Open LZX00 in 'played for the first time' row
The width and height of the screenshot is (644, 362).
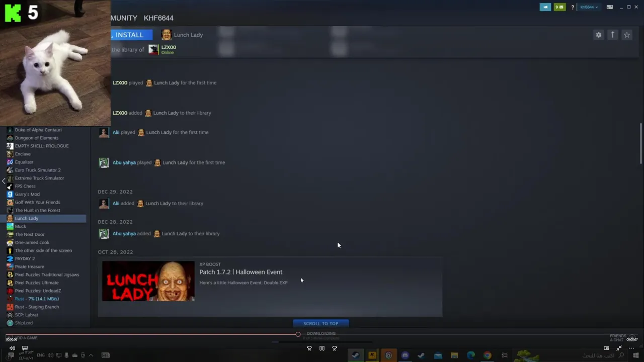pyautogui.click(x=120, y=83)
